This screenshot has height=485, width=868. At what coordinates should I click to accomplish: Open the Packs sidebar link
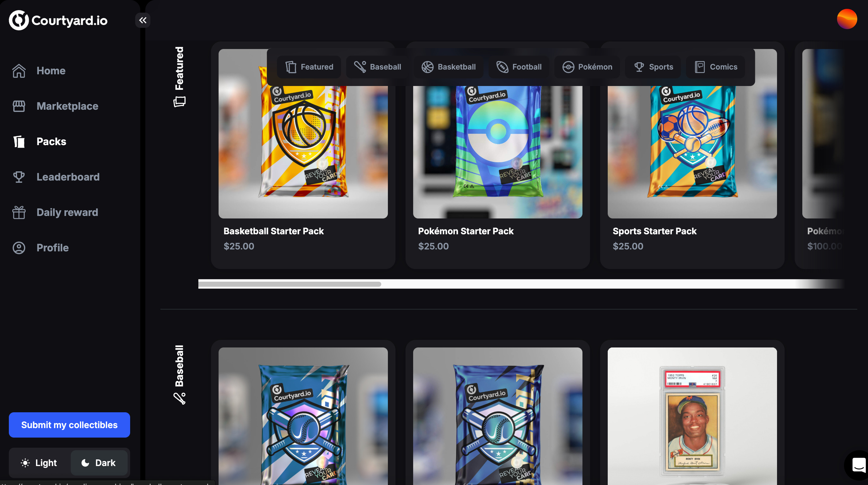[51, 141]
